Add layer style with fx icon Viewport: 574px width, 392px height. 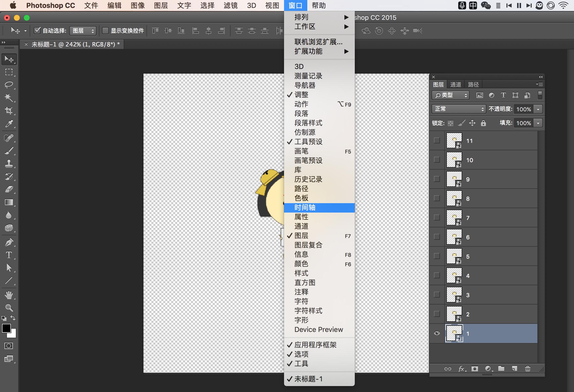[461, 369]
